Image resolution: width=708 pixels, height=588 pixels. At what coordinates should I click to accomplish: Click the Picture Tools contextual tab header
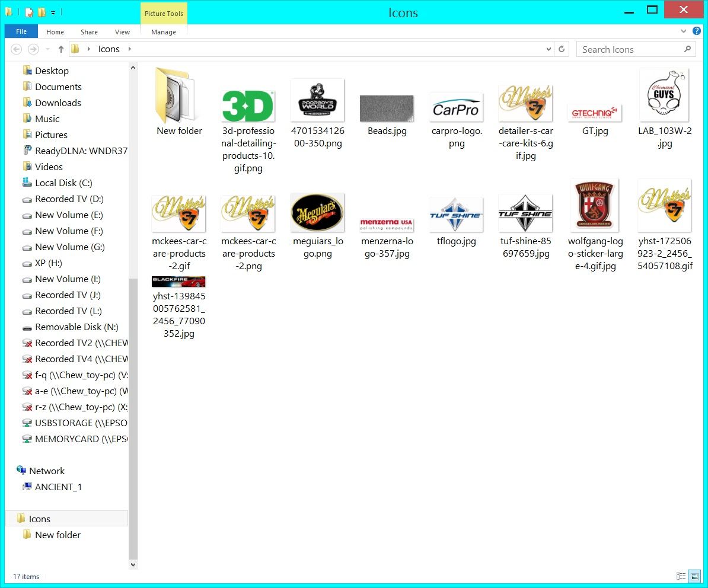pos(164,14)
